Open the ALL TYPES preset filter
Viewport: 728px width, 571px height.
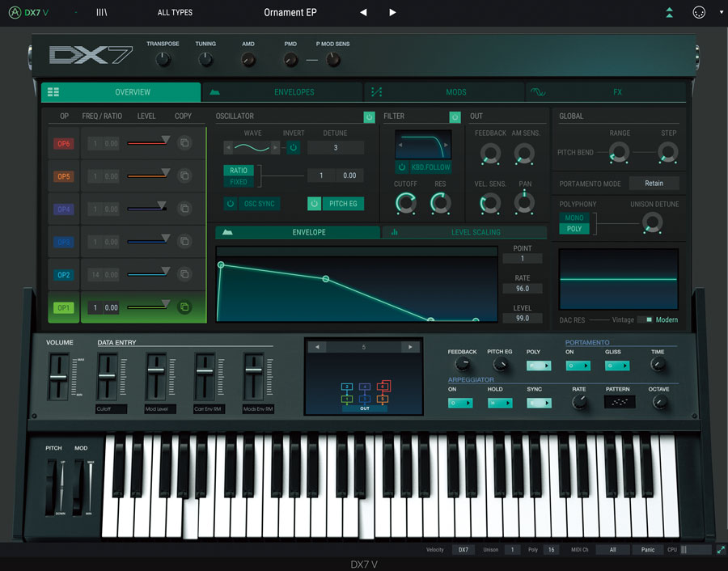[175, 12]
